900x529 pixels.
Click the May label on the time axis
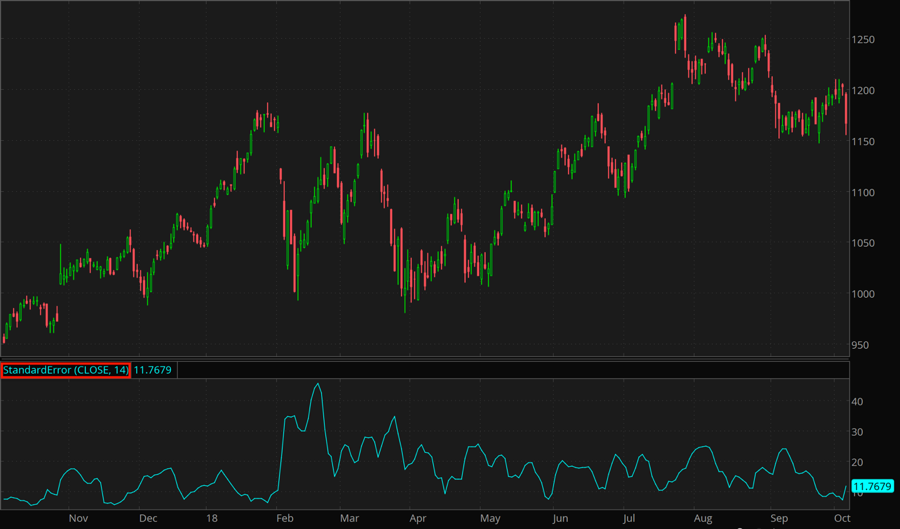tap(490, 519)
